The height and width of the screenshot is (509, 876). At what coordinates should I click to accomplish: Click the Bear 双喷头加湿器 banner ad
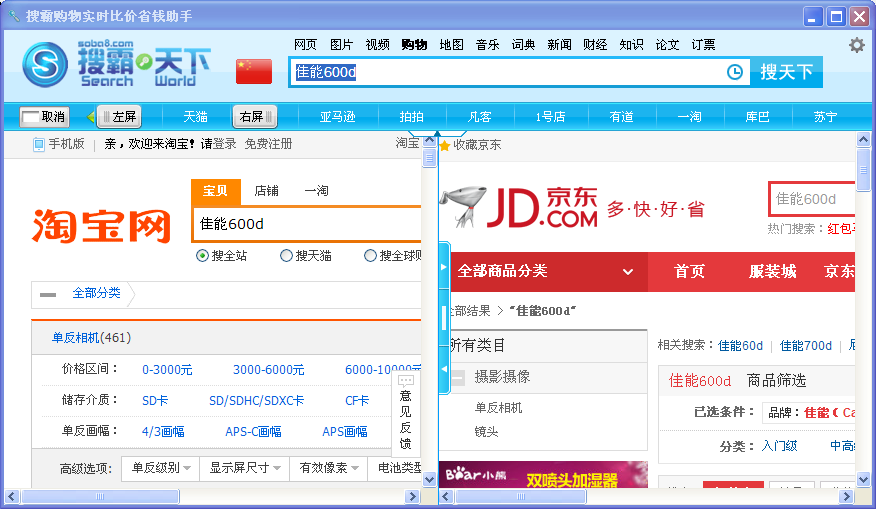(544, 475)
